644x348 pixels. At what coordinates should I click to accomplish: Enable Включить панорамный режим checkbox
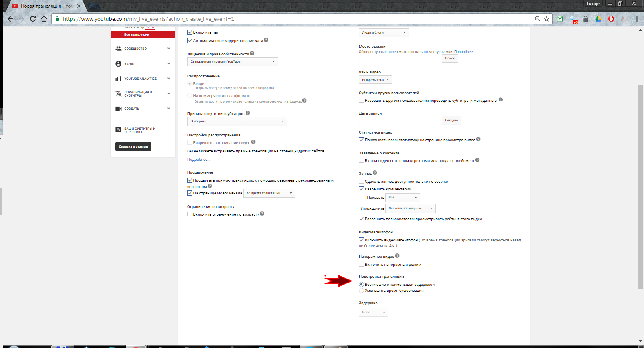tap(361, 265)
